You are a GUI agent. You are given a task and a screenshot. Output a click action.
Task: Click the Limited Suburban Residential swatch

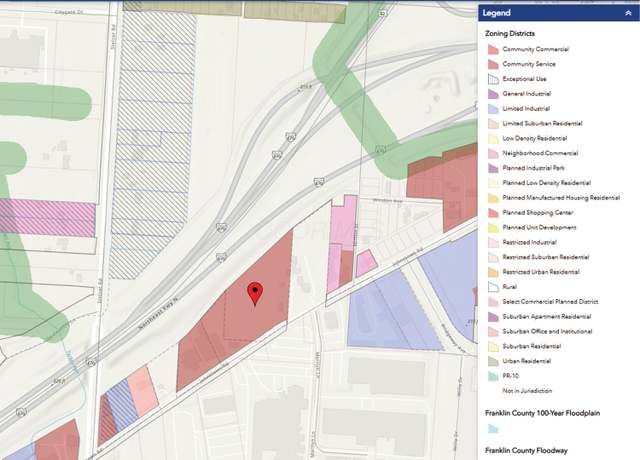(493, 124)
